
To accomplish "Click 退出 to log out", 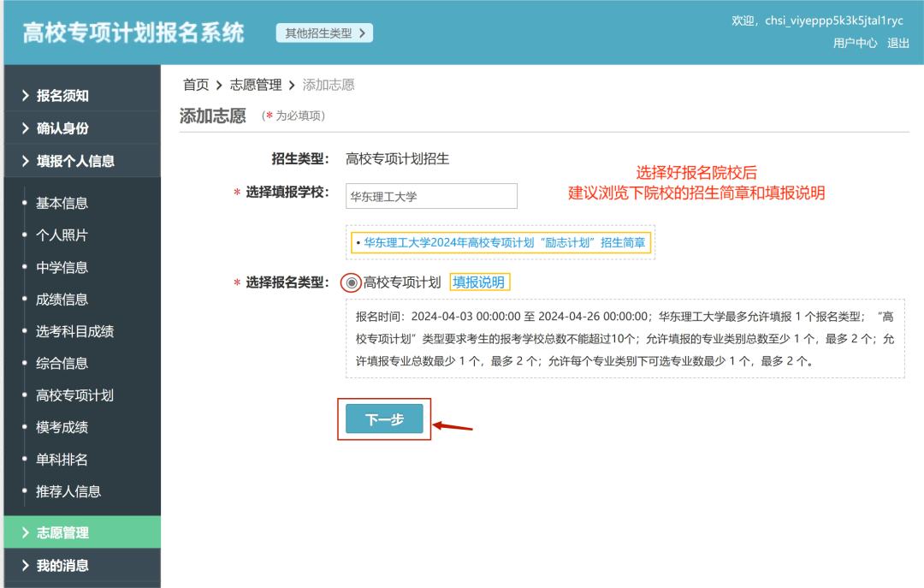I will [x=898, y=43].
